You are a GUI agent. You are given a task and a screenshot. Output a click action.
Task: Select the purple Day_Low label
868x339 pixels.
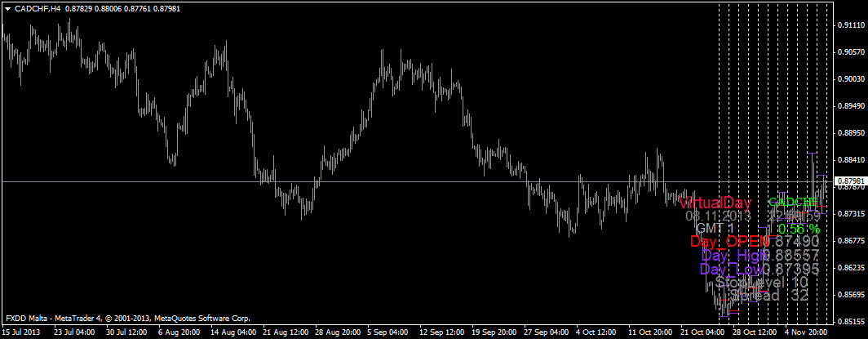731,269
